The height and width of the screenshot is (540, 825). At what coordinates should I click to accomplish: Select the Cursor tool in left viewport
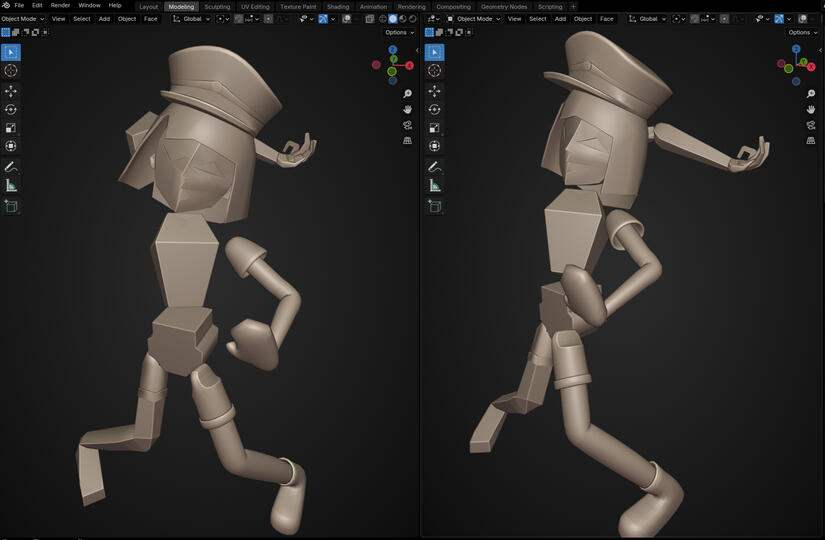coord(11,71)
